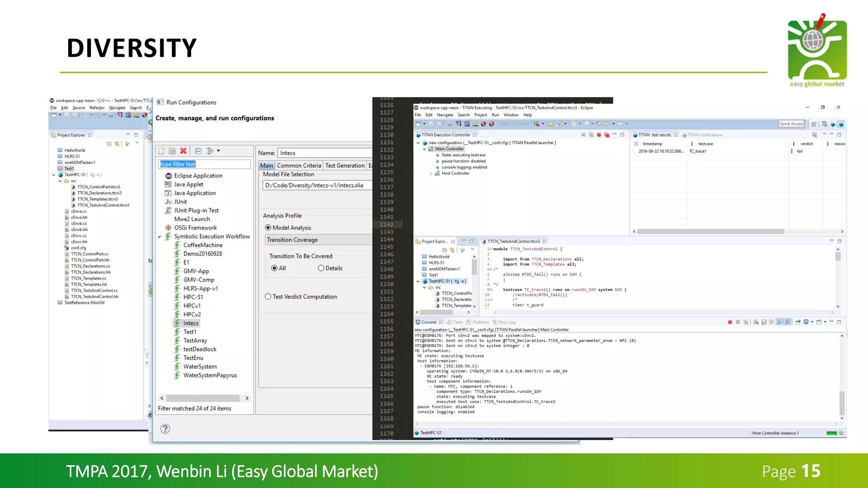Delete selected launch configuration with red X

click(x=183, y=151)
